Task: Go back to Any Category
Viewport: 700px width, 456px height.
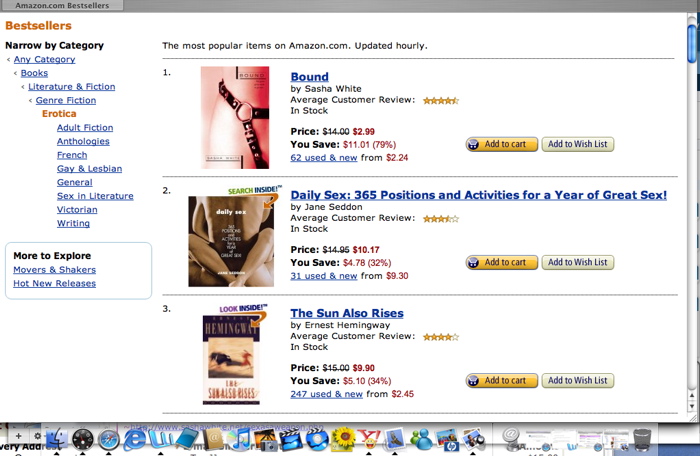Action: pyautogui.click(x=44, y=59)
